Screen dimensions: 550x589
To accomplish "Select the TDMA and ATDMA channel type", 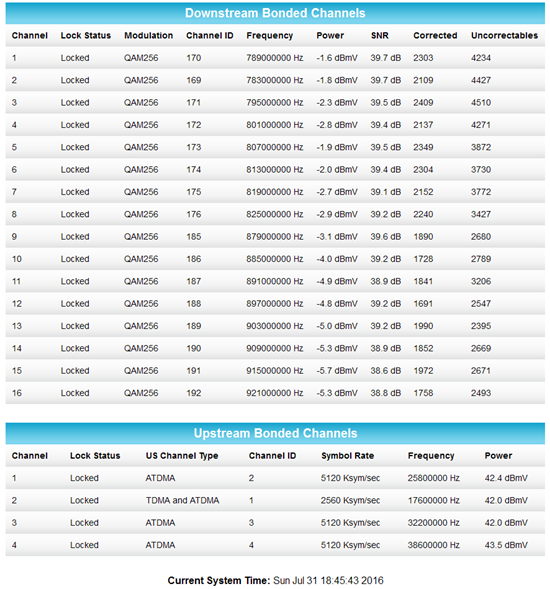I will [x=182, y=500].
